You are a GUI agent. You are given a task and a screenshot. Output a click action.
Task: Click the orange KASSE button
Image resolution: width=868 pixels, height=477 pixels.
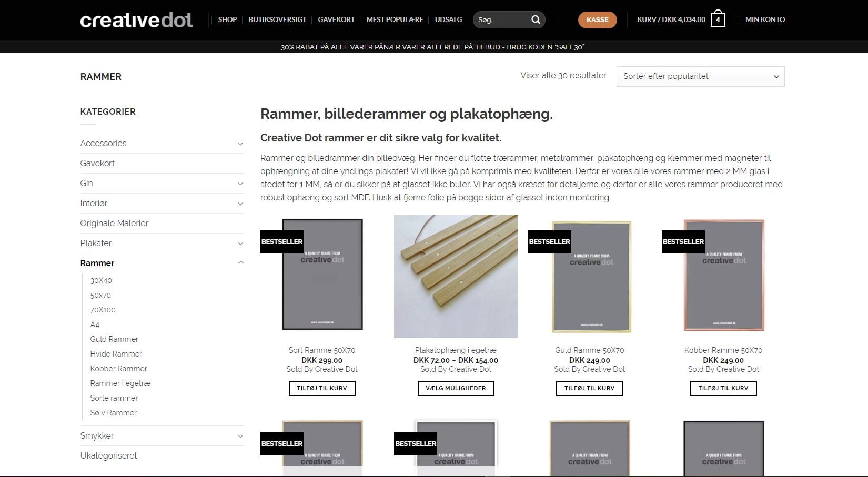click(x=597, y=19)
